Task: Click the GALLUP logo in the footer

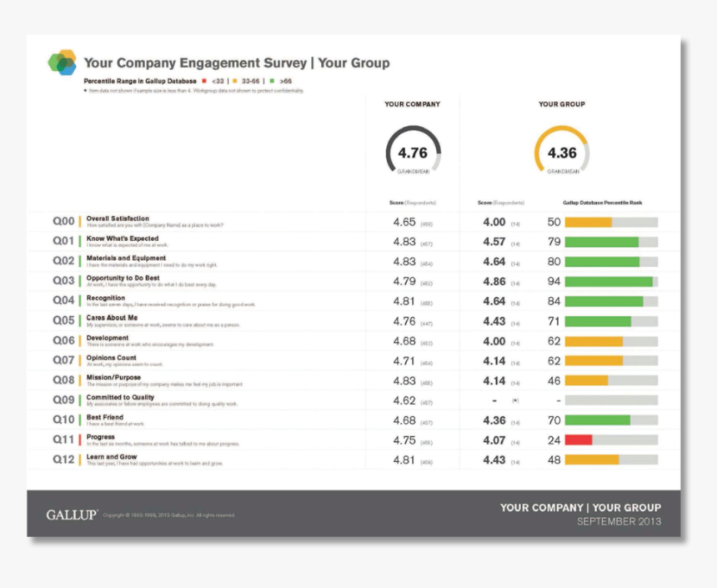Action: [72, 515]
